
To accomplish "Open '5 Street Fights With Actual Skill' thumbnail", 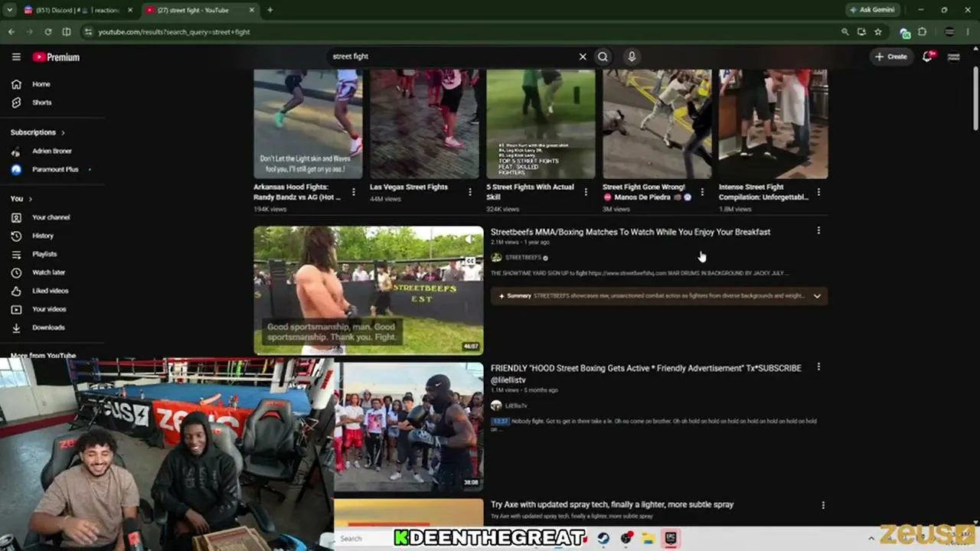I will point(541,124).
